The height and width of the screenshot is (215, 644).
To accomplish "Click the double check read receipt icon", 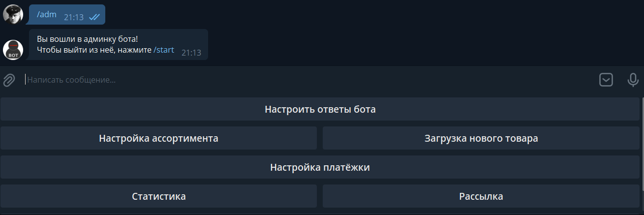I will tap(94, 17).
